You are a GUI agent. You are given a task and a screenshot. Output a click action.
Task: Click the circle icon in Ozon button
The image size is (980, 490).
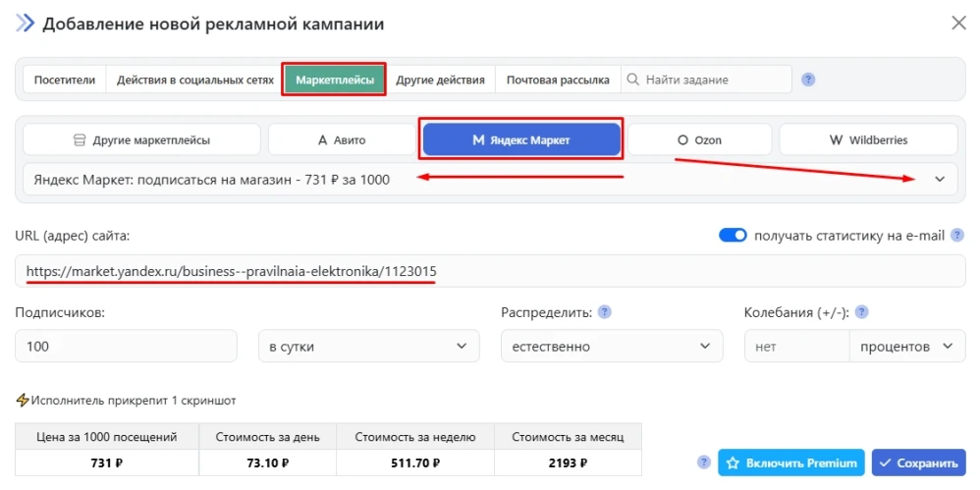tap(683, 140)
